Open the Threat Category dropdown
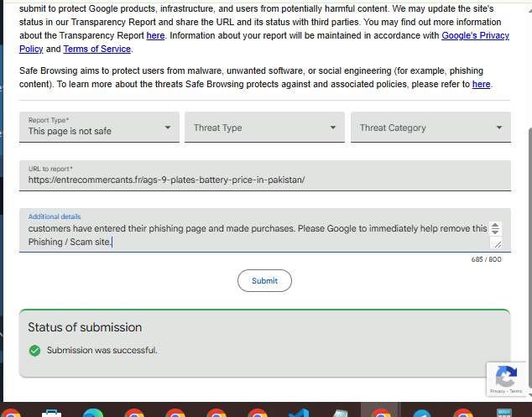This screenshot has height=417, width=532. 430,127
